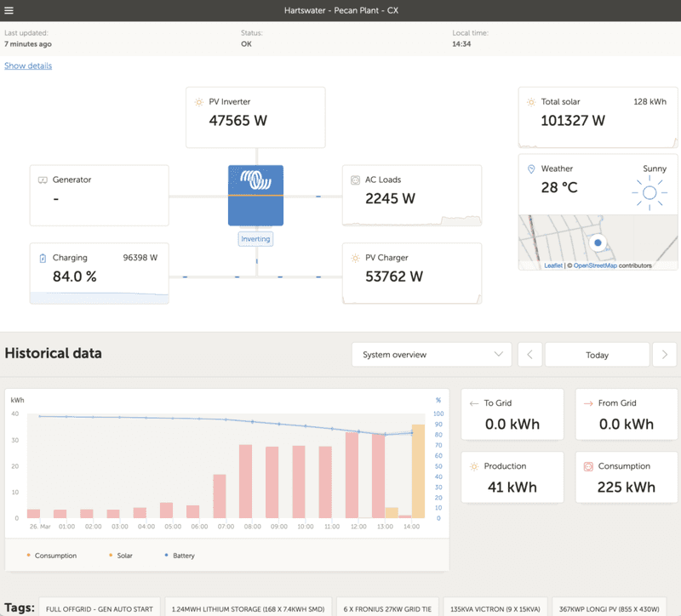681x616 pixels.
Task: Click the Show details link
Action: (28, 66)
